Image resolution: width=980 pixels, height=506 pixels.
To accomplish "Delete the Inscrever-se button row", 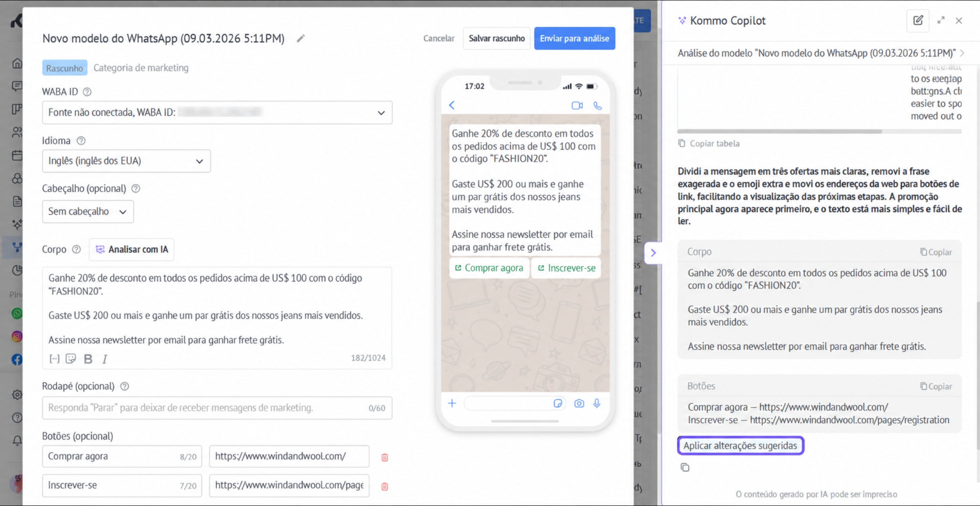I will pyautogui.click(x=385, y=486).
